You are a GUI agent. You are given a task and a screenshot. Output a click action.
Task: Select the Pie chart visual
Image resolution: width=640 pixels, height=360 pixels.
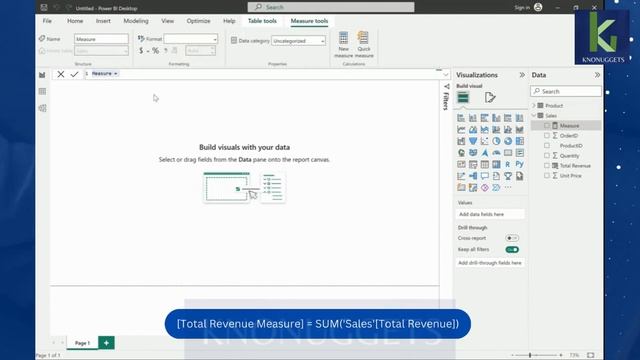coord(496,141)
